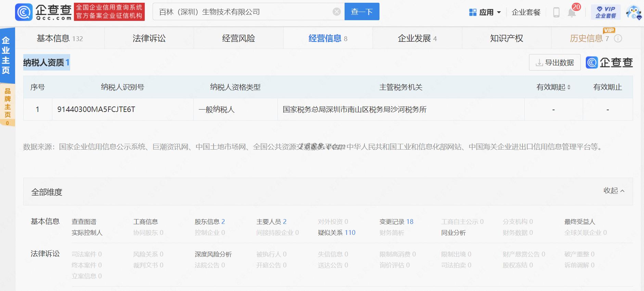This screenshot has height=291, width=644.
Task: Open the Qcc.com logo homepage
Action: (x=43, y=12)
